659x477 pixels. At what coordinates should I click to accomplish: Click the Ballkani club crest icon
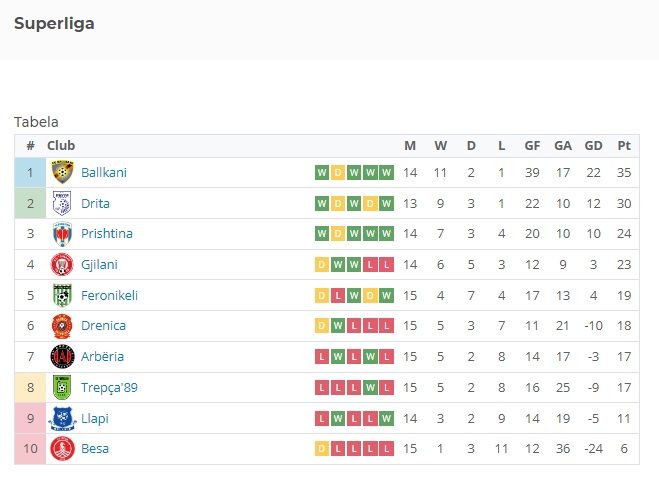coord(62,172)
